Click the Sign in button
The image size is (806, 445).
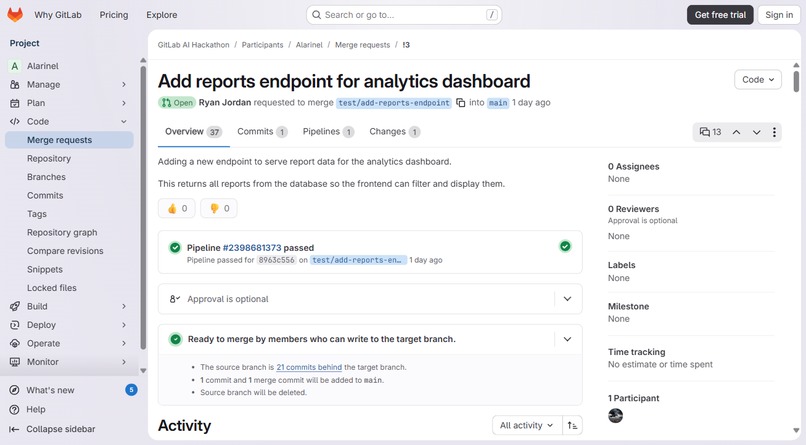point(779,15)
